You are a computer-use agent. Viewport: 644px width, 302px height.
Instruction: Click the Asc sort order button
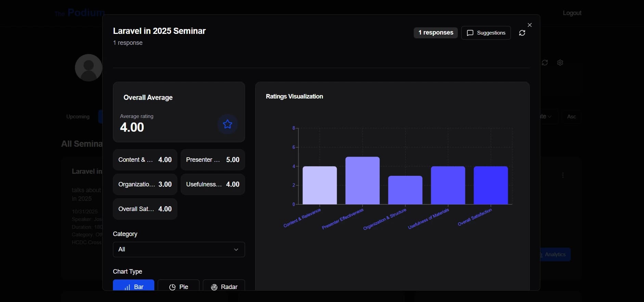pyautogui.click(x=571, y=117)
